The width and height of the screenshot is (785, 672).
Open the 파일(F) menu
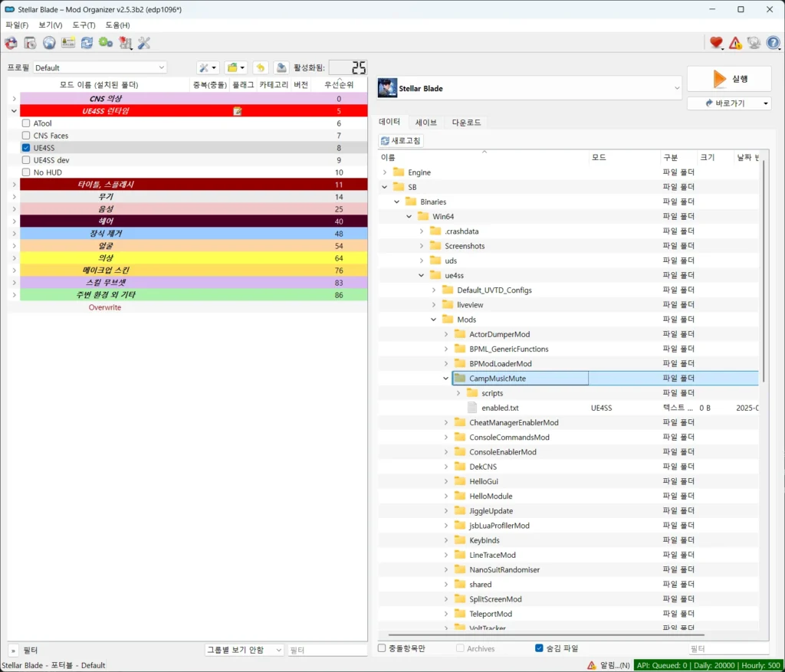(17, 25)
